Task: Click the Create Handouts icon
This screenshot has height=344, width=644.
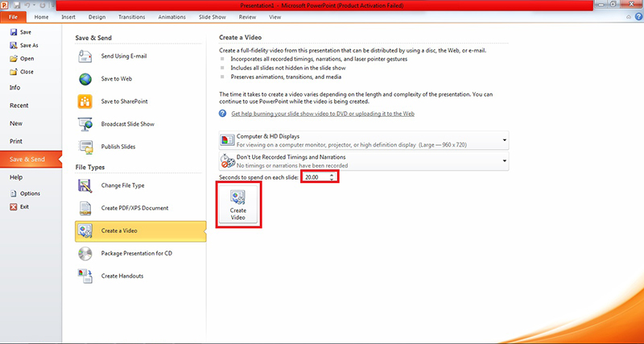Action: coord(85,276)
